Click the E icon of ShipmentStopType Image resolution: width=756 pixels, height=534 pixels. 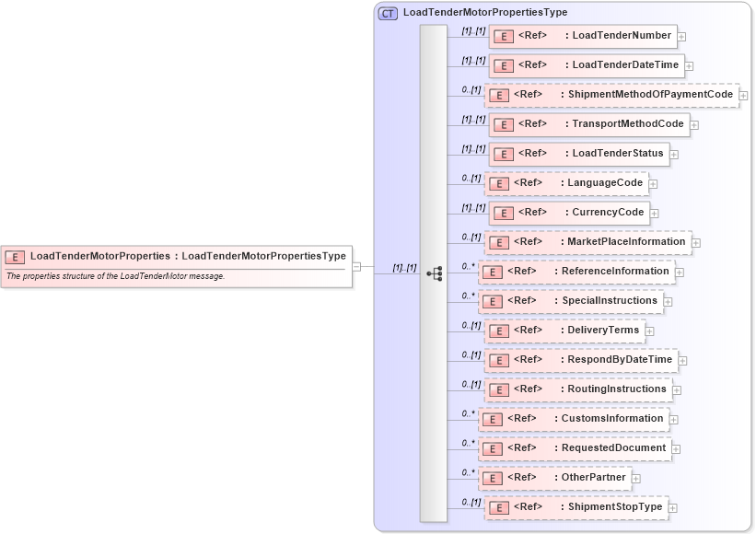[498, 507]
